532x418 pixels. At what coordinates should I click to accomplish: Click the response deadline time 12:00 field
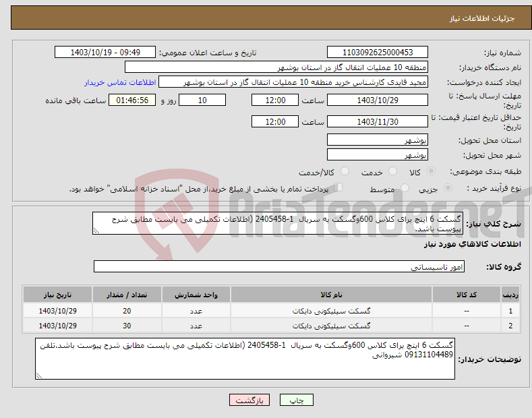(275, 100)
